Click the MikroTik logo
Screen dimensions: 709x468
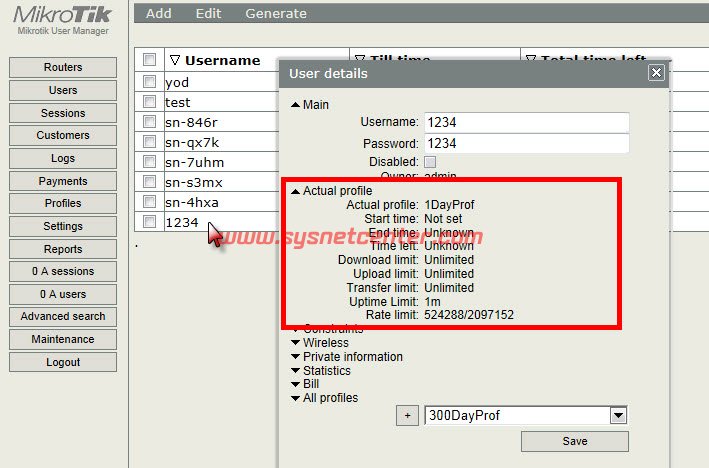click(x=62, y=18)
